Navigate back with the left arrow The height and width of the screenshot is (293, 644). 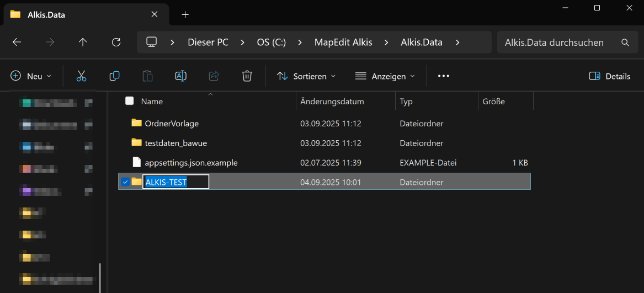(17, 42)
